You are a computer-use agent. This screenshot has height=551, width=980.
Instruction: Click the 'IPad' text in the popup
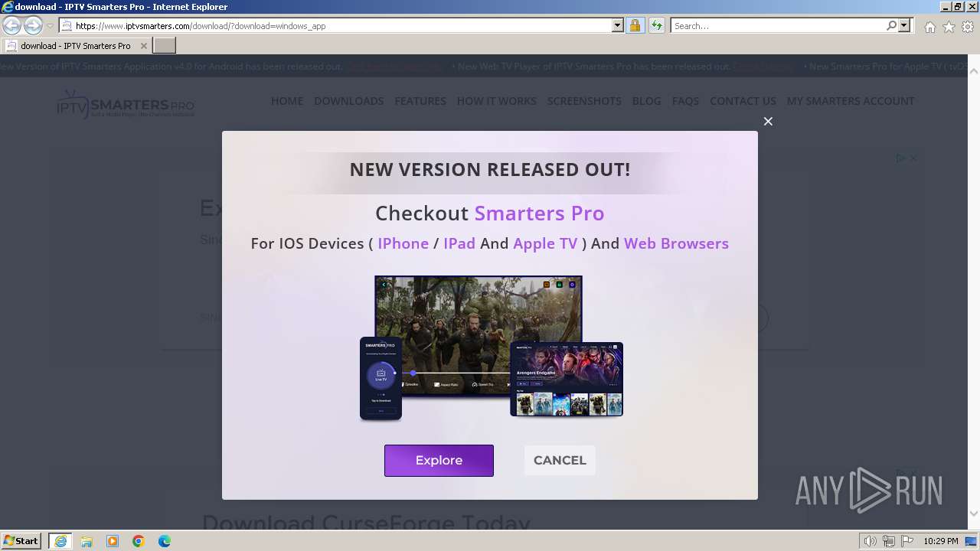click(x=459, y=243)
